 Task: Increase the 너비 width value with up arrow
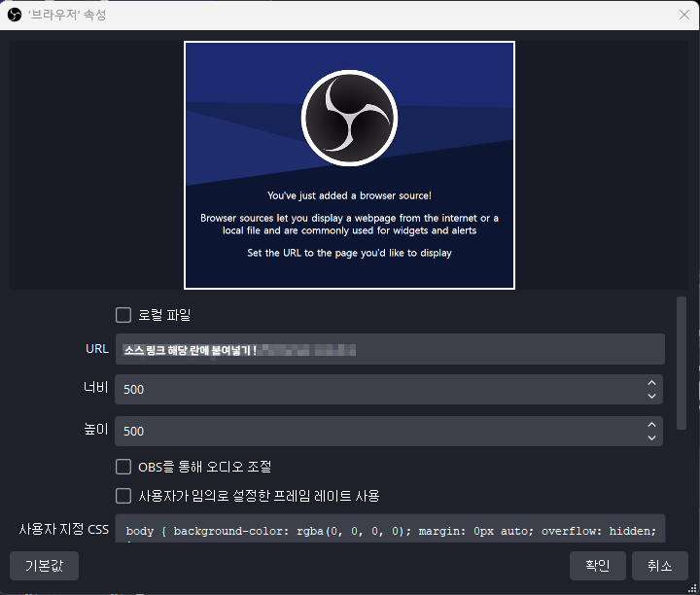point(651,383)
